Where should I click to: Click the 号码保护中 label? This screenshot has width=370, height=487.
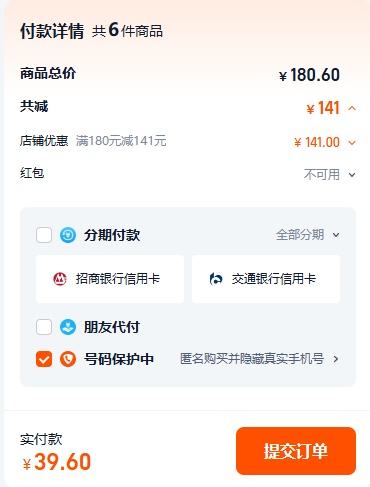click(119, 359)
